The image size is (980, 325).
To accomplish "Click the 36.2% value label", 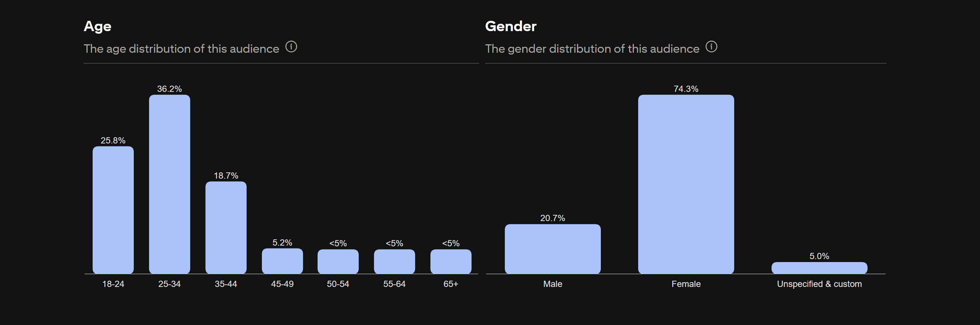I will click(x=169, y=89).
